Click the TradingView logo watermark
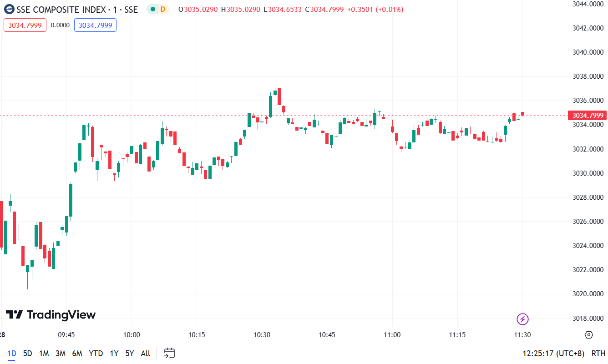 pyautogui.click(x=50, y=314)
